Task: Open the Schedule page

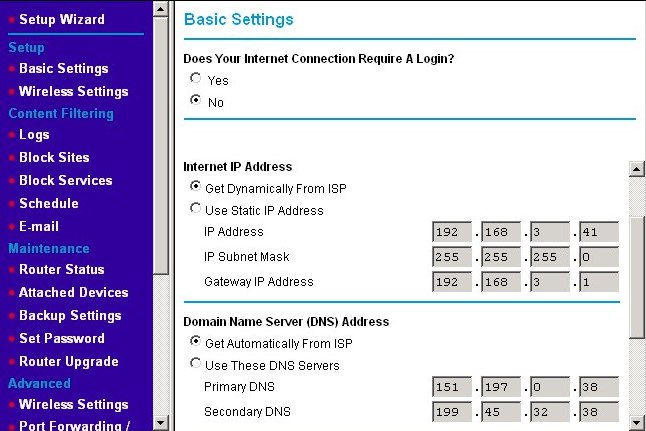Action: click(x=49, y=203)
